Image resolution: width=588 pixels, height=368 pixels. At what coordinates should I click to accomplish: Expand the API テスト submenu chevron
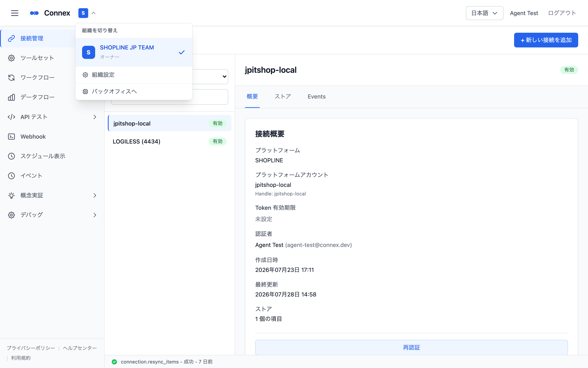click(x=95, y=117)
